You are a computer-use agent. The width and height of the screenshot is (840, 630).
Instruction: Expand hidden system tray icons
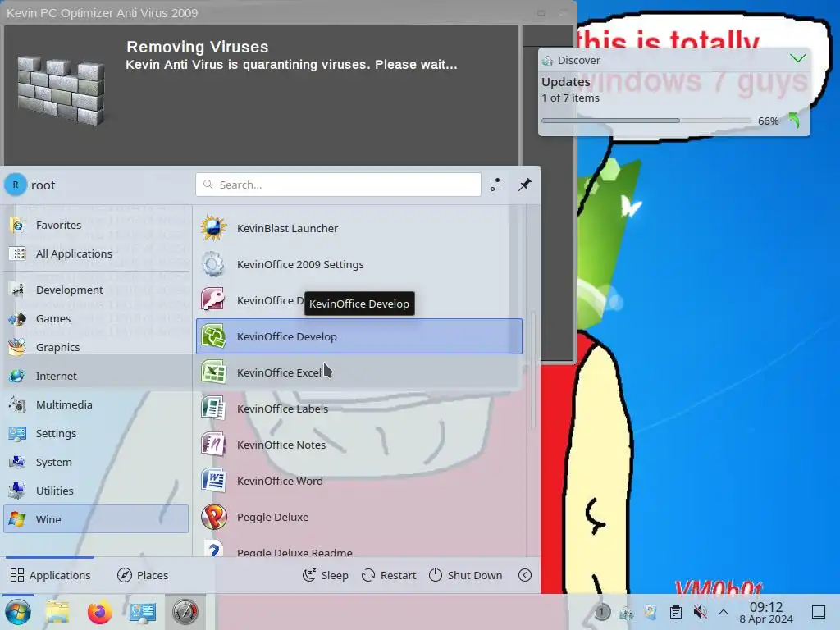tap(724, 611)
